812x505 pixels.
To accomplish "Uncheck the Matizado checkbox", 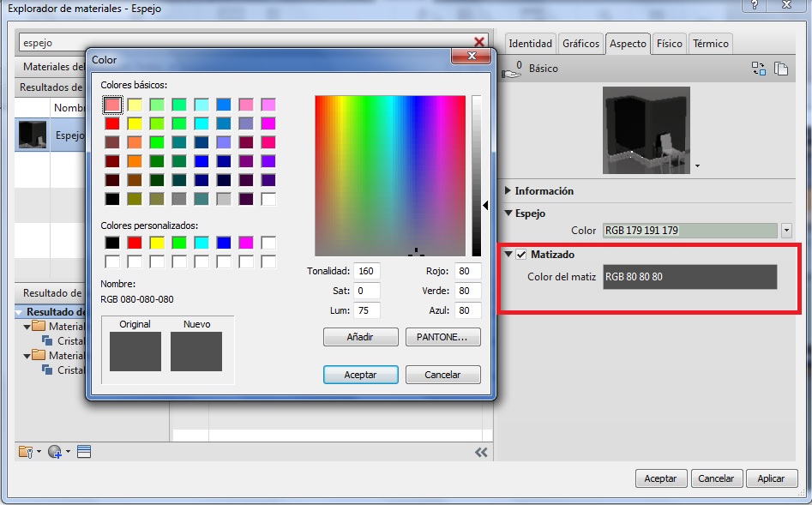I will click(x=521, y=255).
